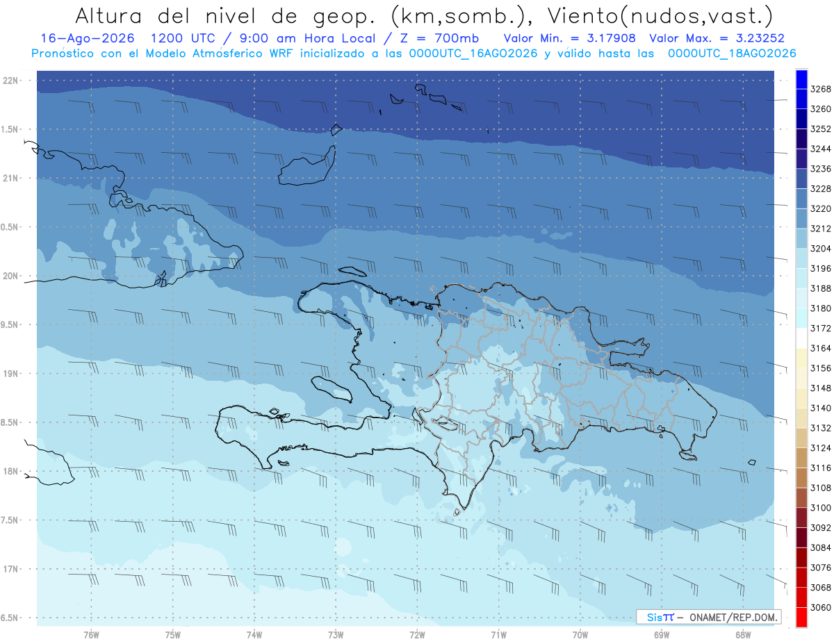Click the colorbar value 3252

pos(820,129)
